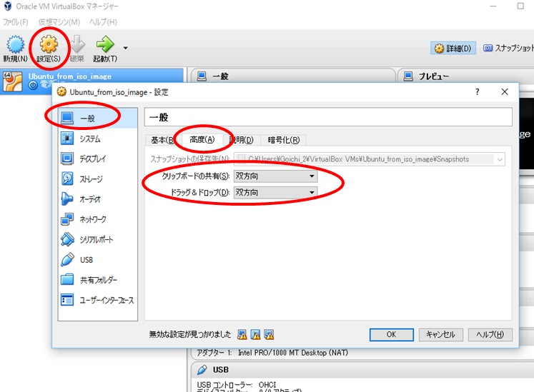
Task: Open the ヘルプ(H) menu
Action: pyautogui.click(x=103, y=22)
